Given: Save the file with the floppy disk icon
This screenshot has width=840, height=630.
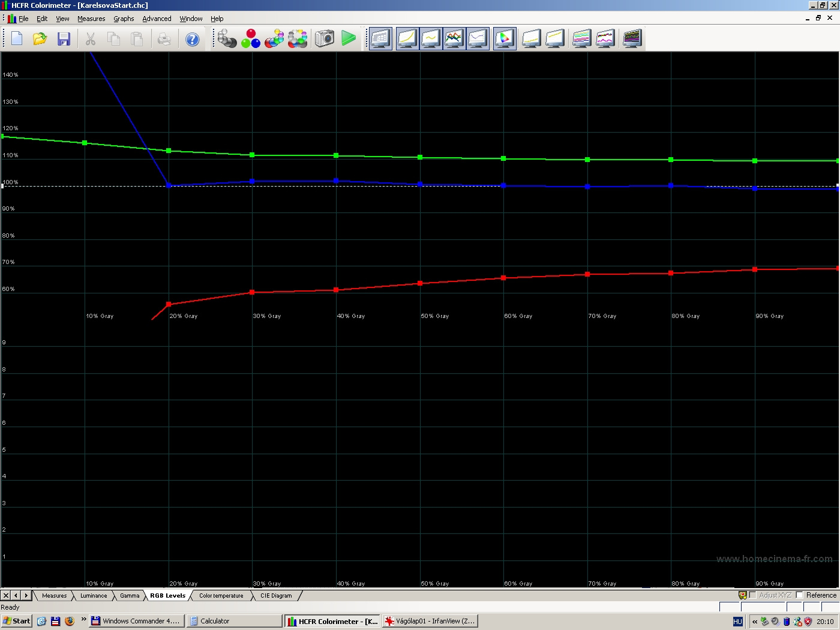Looking at the screenshot, I should click(64, 39).
